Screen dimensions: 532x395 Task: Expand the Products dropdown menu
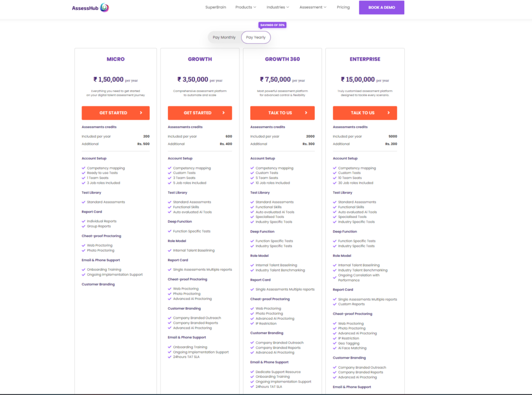click(246, 7)
